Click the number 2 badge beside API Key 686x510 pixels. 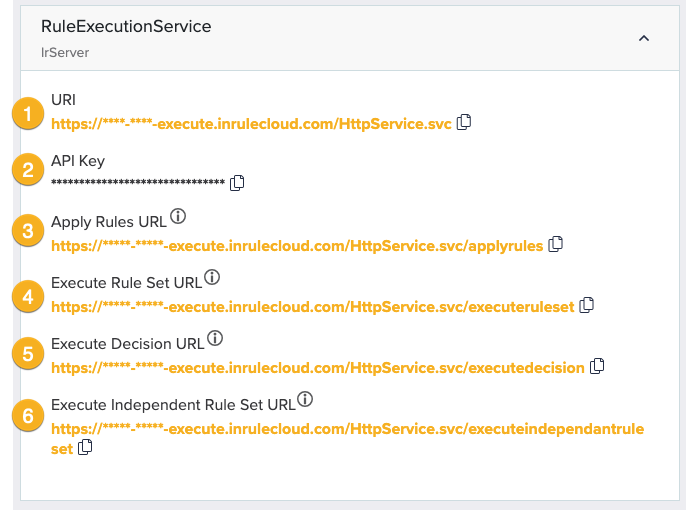pyautogui.click(x=27, y=171)
